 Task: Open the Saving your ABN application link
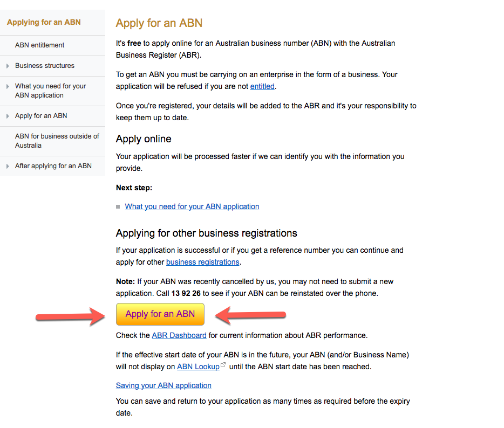pyautogui.click(x=164, y=385)
